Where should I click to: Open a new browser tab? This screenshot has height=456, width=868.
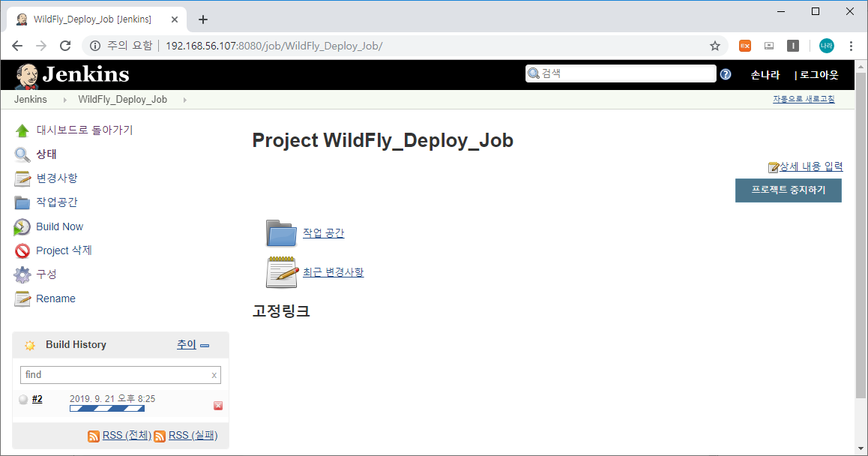(203, 19)
